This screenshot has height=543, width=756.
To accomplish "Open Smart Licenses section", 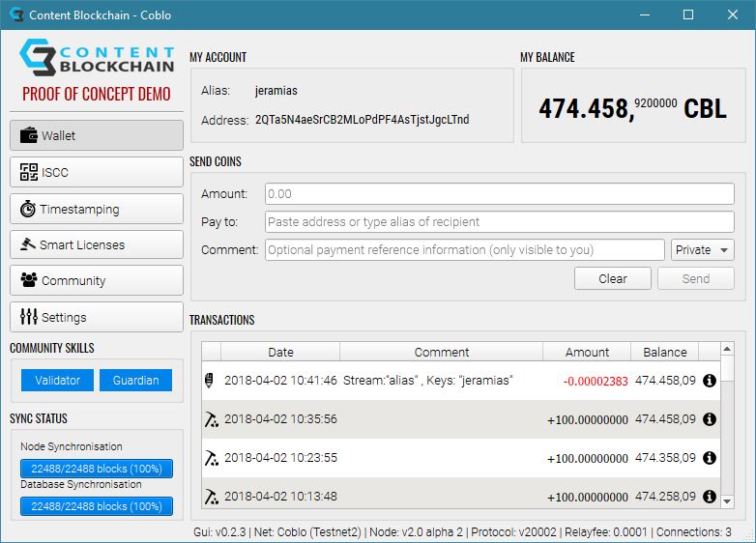I will 97,244.
